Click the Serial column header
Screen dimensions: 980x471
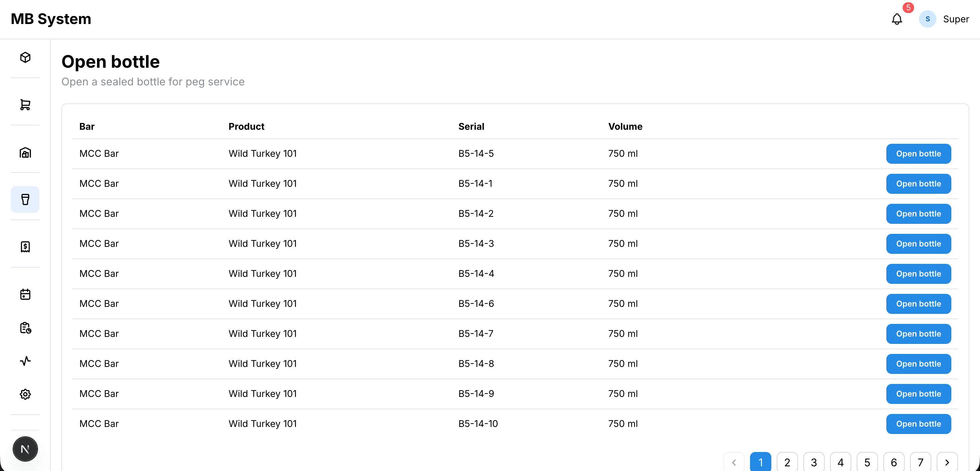click(471, 126)
